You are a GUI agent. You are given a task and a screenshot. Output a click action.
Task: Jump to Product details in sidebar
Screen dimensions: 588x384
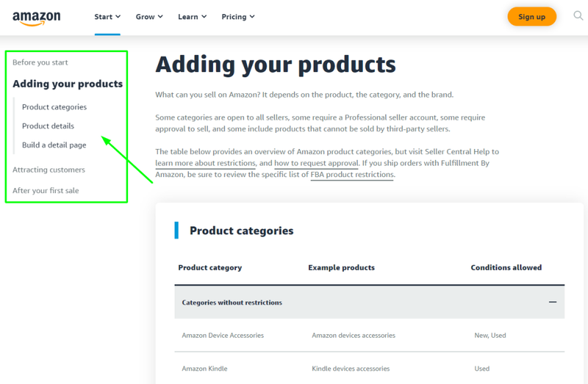(48, 126)
